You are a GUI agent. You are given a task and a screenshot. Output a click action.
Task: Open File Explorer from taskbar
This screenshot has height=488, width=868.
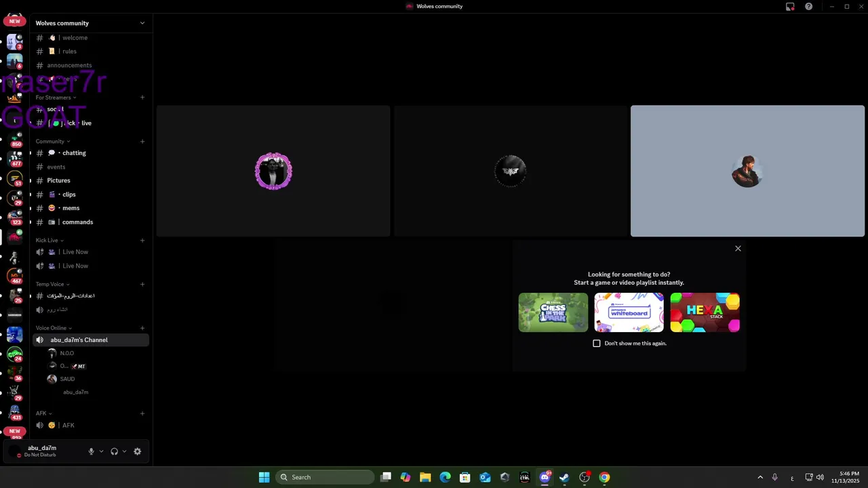pos(425,477)
